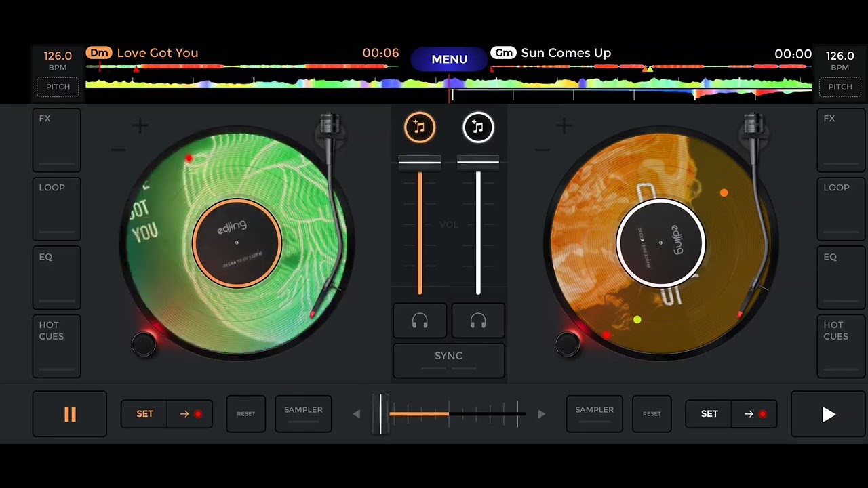868x488 pixels.
Task: Open right deck PITCH control
Action: (x=840, y=87)
